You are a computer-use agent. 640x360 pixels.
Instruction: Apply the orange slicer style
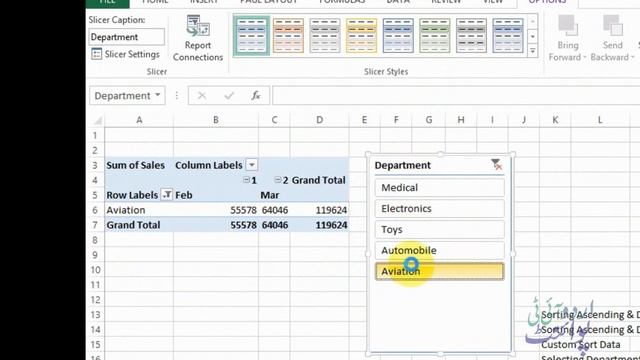288,36
